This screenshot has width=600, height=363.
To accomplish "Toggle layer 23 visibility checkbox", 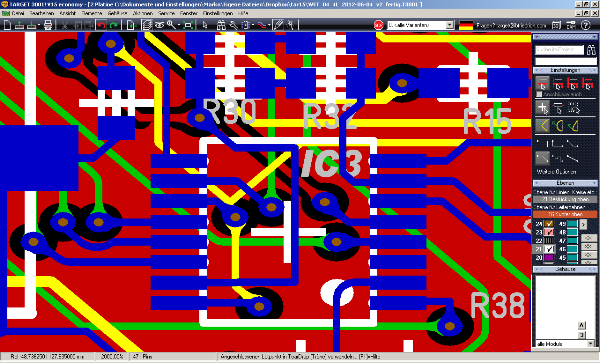I will pyautogui.click(x=549, y=232).
